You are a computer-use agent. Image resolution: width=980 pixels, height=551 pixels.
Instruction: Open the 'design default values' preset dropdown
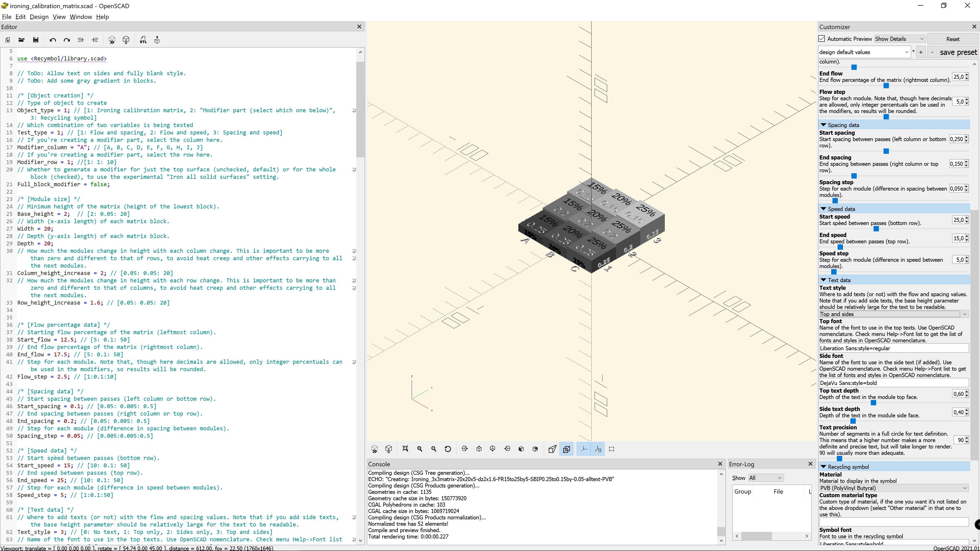[864, 52]
